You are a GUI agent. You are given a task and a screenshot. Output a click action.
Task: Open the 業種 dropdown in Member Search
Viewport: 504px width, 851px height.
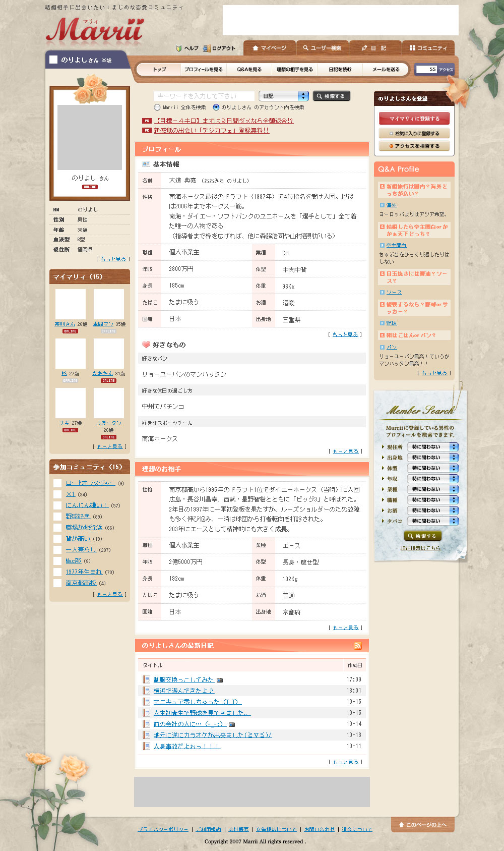click(x=433, y=489)
